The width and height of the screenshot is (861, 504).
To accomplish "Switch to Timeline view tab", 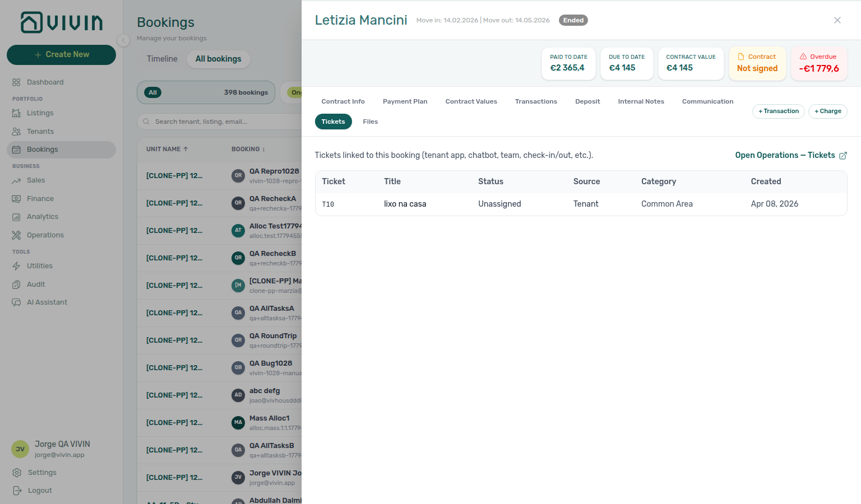I will pos(162,59).
